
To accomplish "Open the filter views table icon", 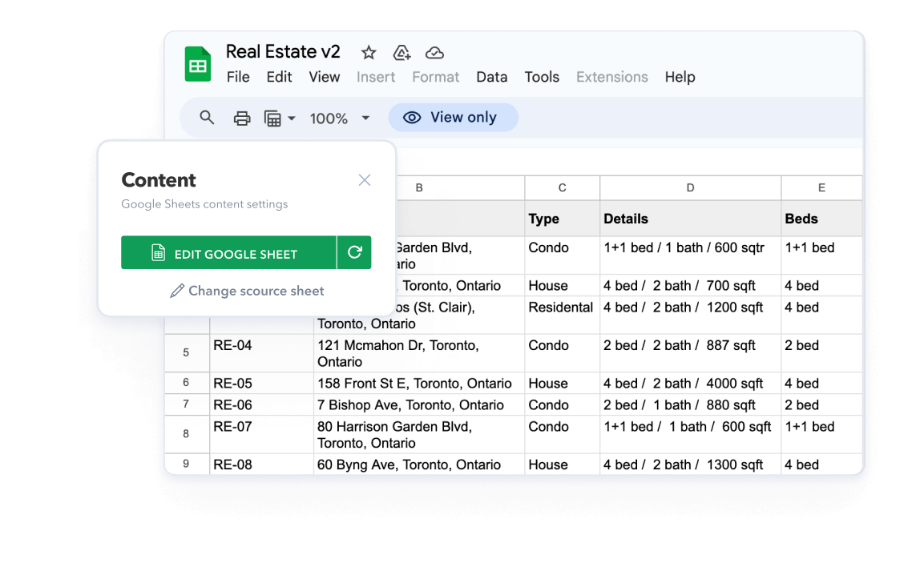I will (272, 119).
